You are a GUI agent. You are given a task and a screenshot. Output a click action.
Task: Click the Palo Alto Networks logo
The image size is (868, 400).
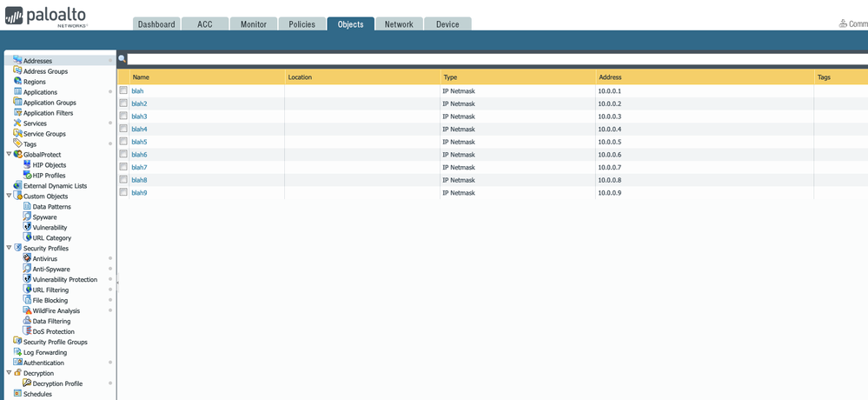[45, 16]
